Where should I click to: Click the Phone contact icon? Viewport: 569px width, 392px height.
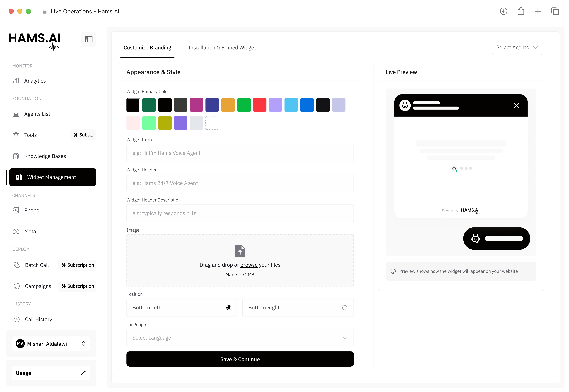coord(16,210)
